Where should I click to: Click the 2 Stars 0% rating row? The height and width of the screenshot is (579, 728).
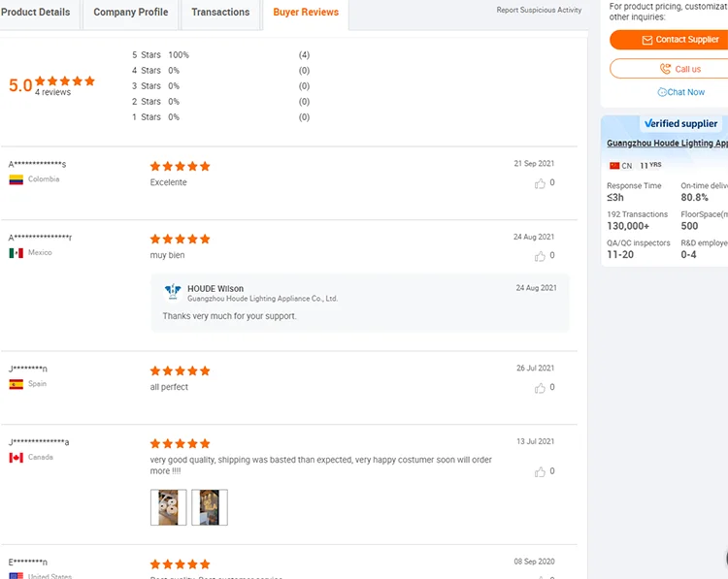[x=220, y=102]
